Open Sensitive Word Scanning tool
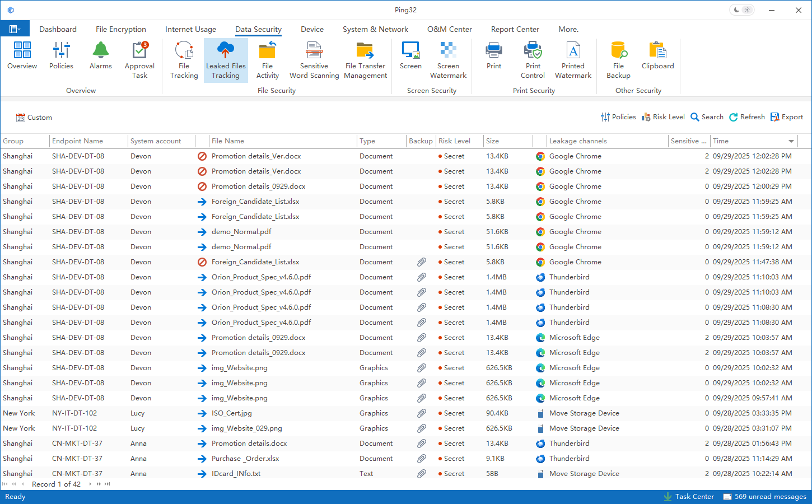 tap(314, 60)
